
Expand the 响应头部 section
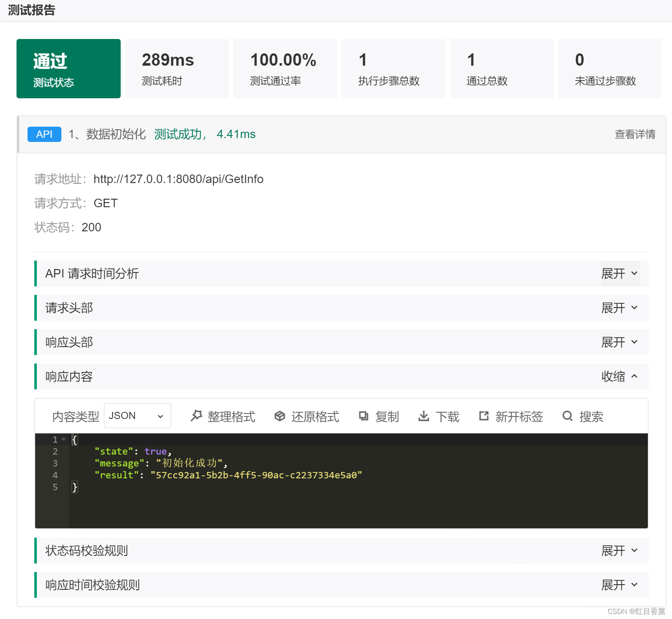pos(619,342)
